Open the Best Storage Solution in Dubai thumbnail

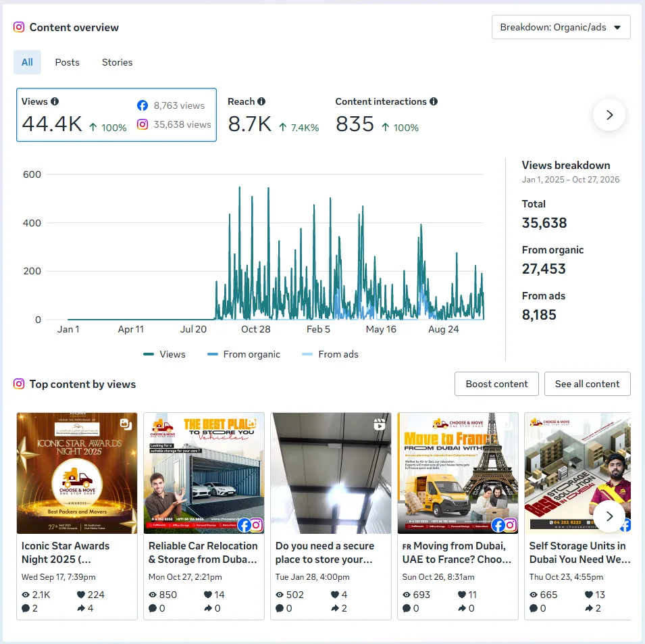pos(577,473)
